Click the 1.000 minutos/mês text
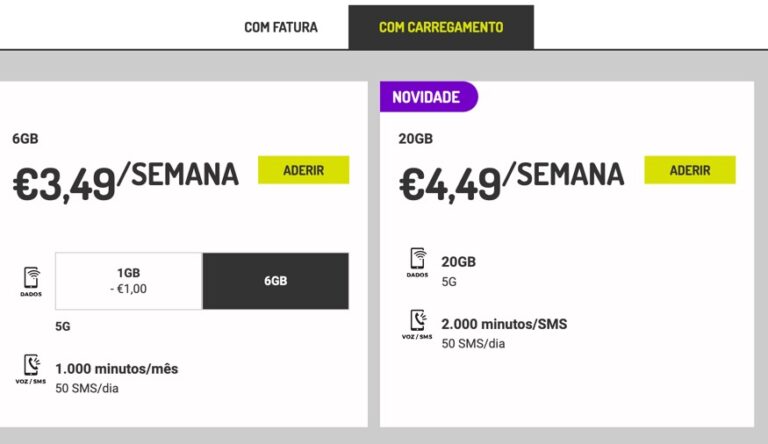Screen dimensions: 768x444 click(117, 369)
